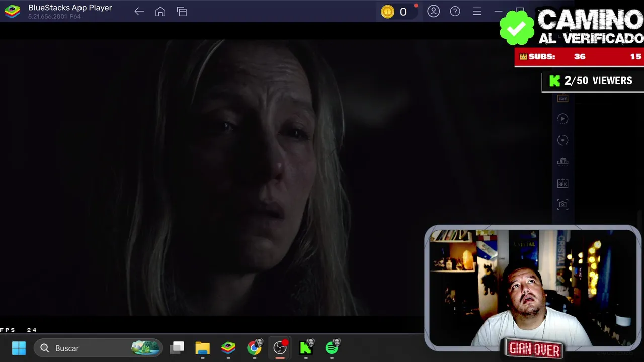The width and height of the screenshot is (644, 362).
Task: Open the BlueStacks account profile
Action: tap(433, 11)
